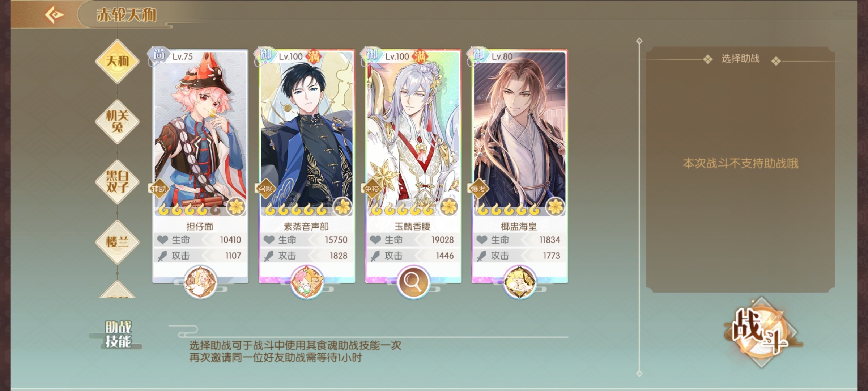Tap the 召唤 role badge on 素蒸音声部
The height and width of the screenshot is (391, 868).
265,189
